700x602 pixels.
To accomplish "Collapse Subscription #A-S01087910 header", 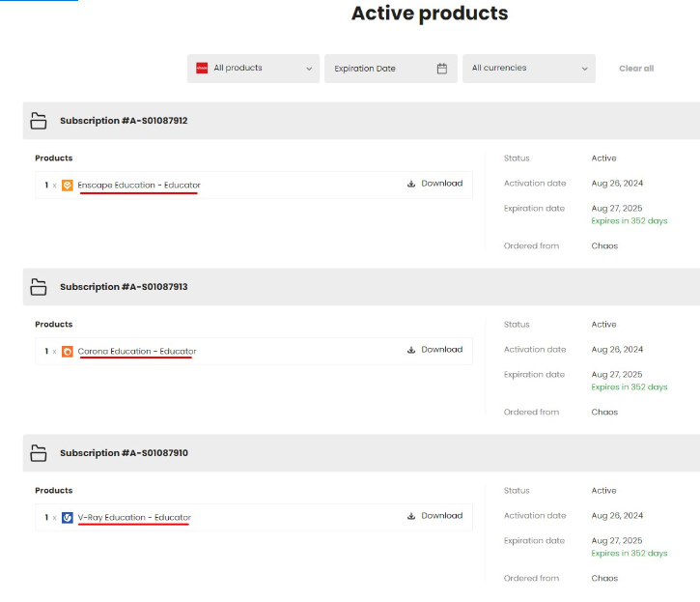I will tap(362, 453).
